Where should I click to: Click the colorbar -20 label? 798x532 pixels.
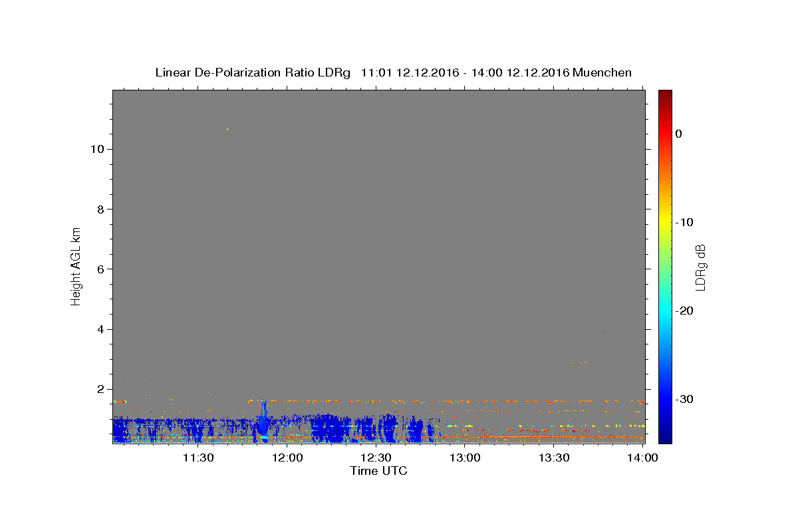(685, 311)
